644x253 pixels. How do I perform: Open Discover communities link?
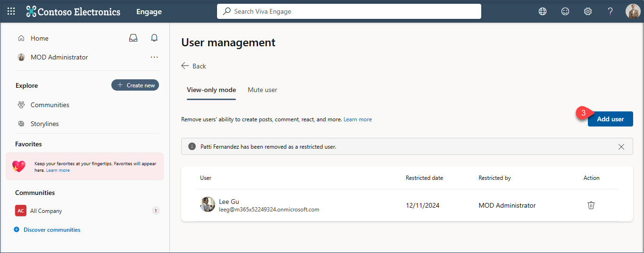tap(52, 230)
